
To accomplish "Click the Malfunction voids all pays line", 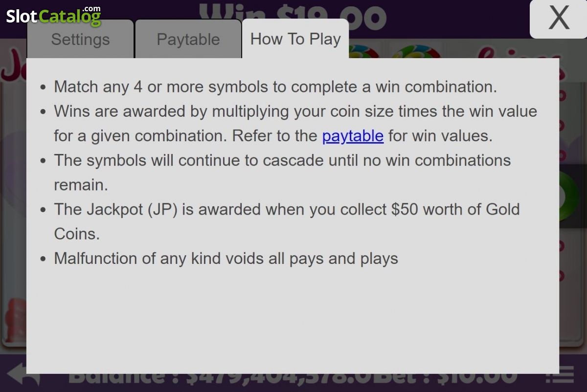I will pos(226,258).
